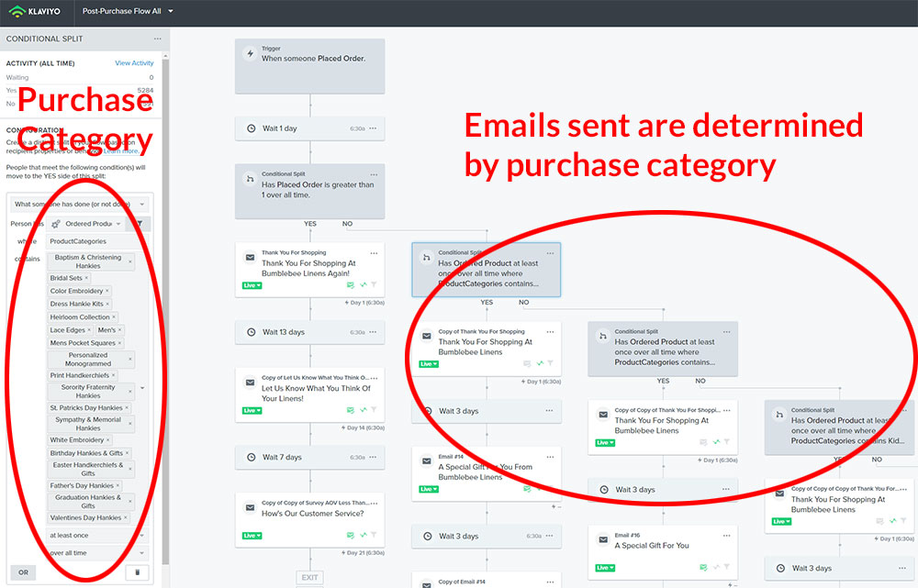Open Let Us Know What You Think email
This screenshot has height=588, width=918.
[309, 394]
